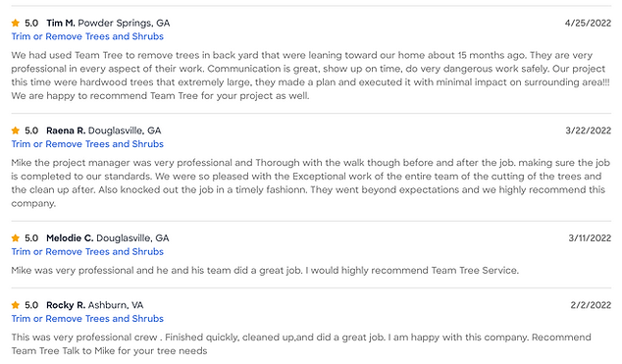
Task: Click the 3/11/2022 review date
Action: tap(590, 237)
